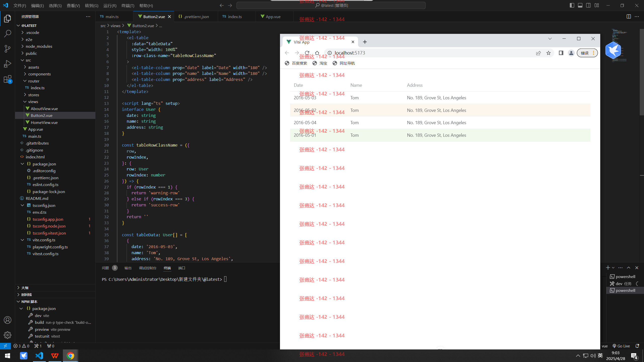Go back using the title bar arrow
Image resolution: width=644 pixels, height=362 pixels.
tap(222, 5)
